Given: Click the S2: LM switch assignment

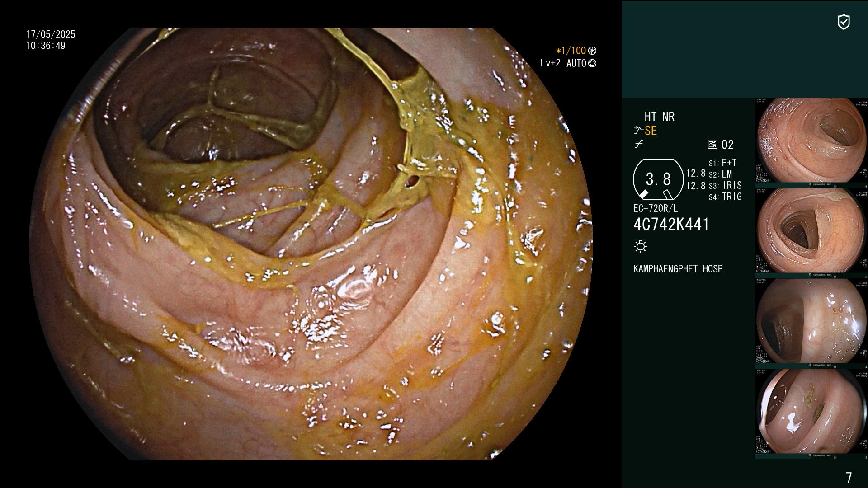Looking at the screenshot, I should pos(721,174).
